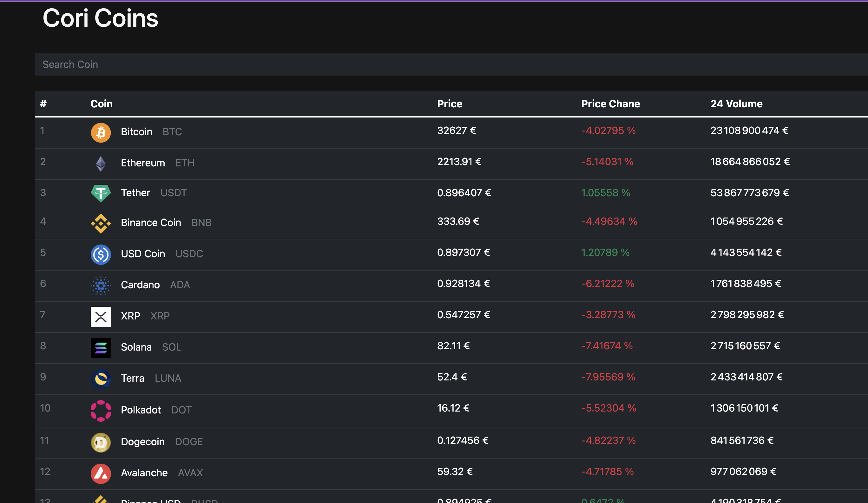Image resolution: width=868 pixels, height=503 pixels.
Task: Click the Cardano dotted icon
Action: pyautogui.click(x=101, y=285)
